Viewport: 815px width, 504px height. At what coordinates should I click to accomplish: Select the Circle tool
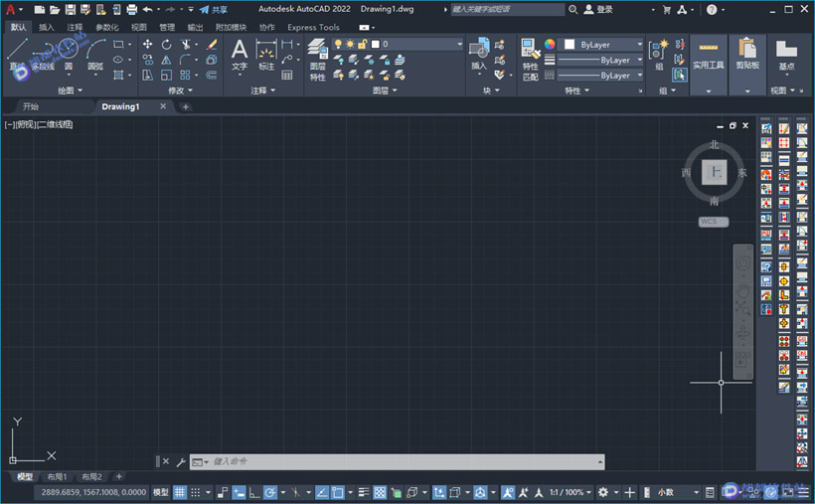click(69, 55)
